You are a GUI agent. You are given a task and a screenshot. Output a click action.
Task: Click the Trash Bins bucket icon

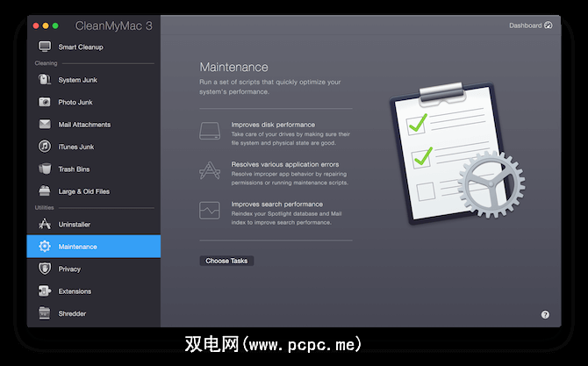click(x=45, y=169)
